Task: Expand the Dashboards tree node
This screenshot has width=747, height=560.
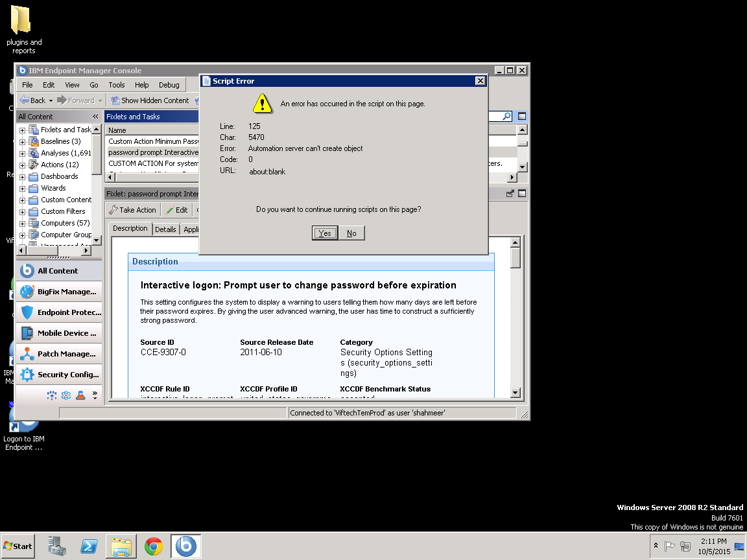Action: [23, 177]
